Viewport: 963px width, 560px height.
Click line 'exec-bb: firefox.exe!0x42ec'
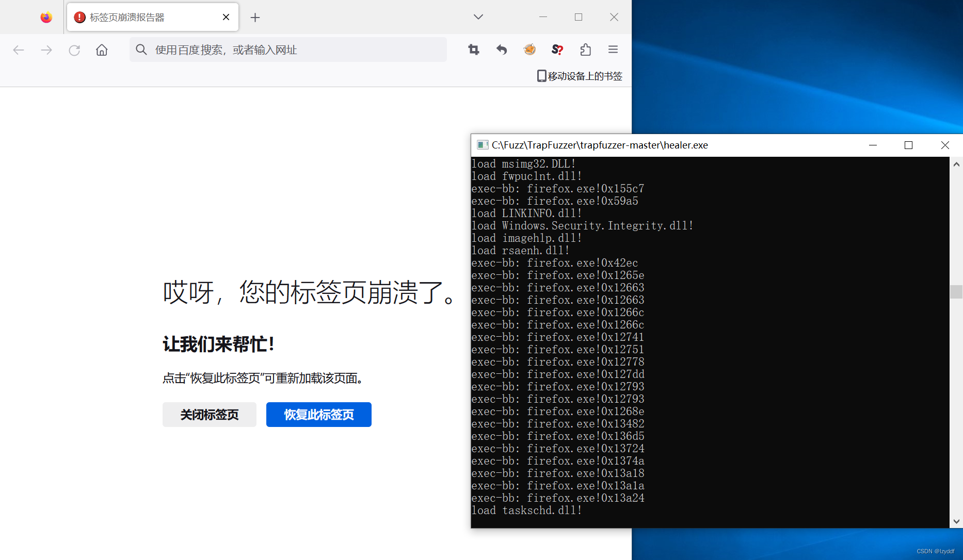[x=555, y=263]
